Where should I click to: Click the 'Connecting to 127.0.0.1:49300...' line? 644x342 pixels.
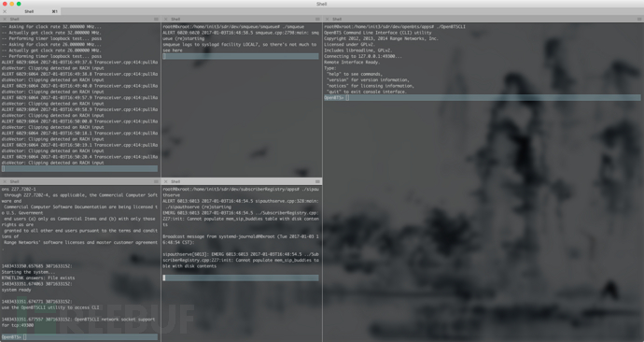(363, 56)
